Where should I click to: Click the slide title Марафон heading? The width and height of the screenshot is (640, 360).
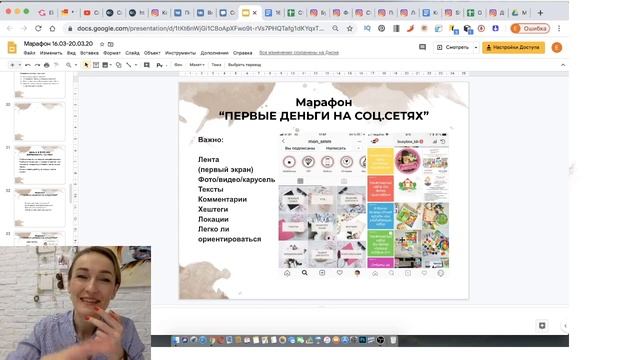coord(324,102)
